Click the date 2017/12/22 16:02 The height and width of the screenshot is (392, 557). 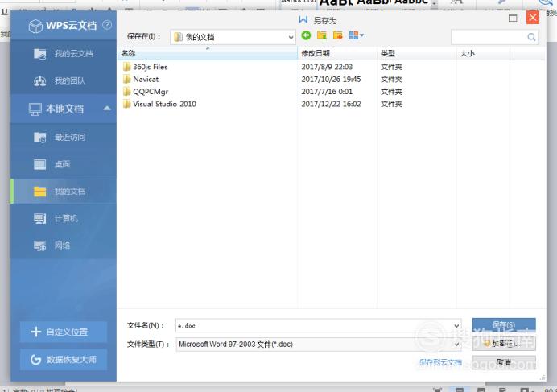[331, 104]
